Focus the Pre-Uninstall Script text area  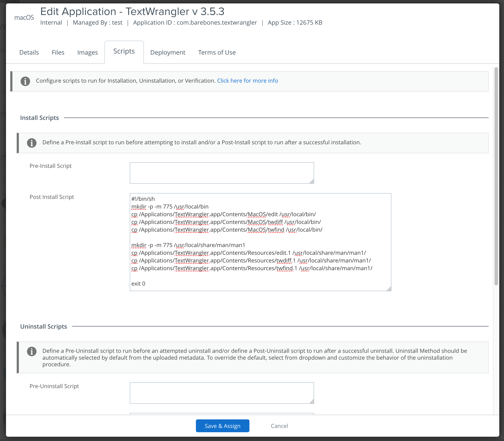221,393
